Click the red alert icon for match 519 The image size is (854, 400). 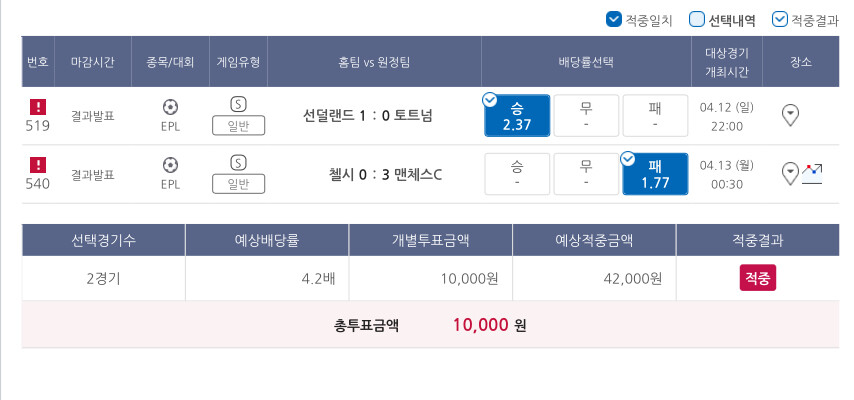38,106
